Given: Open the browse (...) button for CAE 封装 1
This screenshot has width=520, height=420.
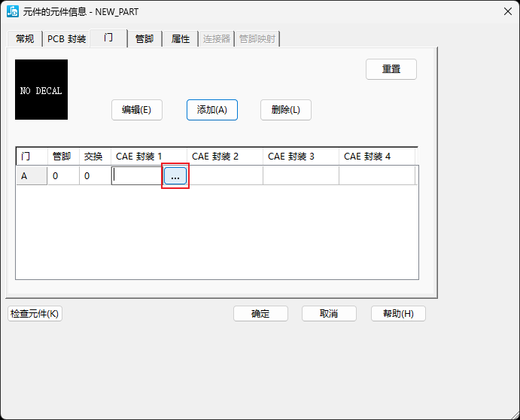Looking at the screenshot, I should coord(175,176).
